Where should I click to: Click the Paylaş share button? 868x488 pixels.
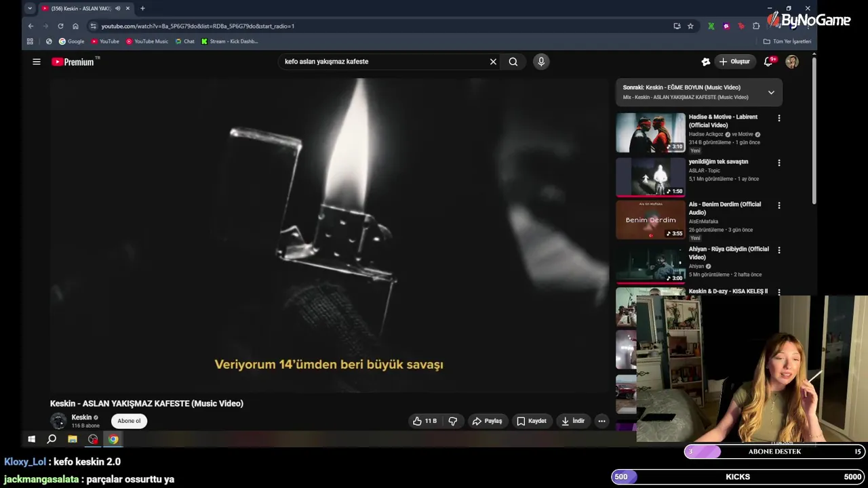(x=487, y=421)
